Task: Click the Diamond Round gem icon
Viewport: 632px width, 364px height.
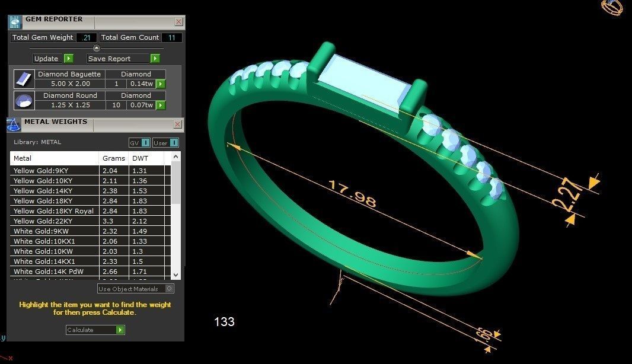Action: click(24, 100)
